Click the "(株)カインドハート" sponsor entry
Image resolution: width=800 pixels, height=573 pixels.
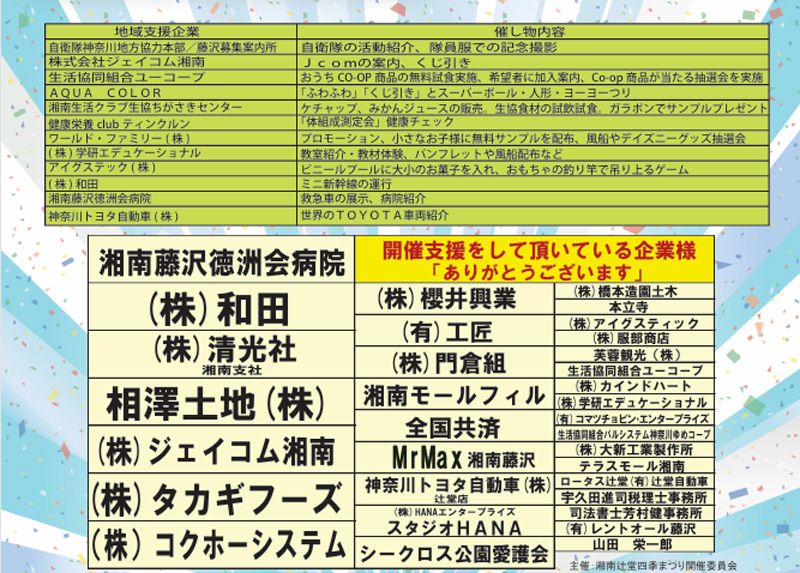click(634, 386)
